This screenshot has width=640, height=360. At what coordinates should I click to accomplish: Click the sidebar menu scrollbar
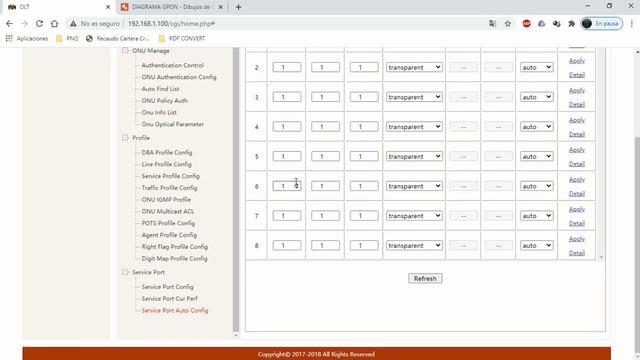pos(236,190)
